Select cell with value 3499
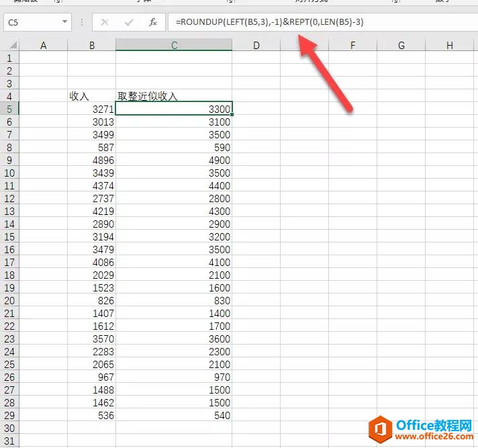 pos(92,134)
